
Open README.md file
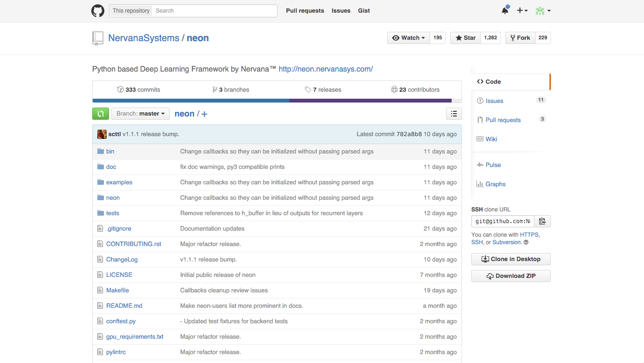coord(124,306)
